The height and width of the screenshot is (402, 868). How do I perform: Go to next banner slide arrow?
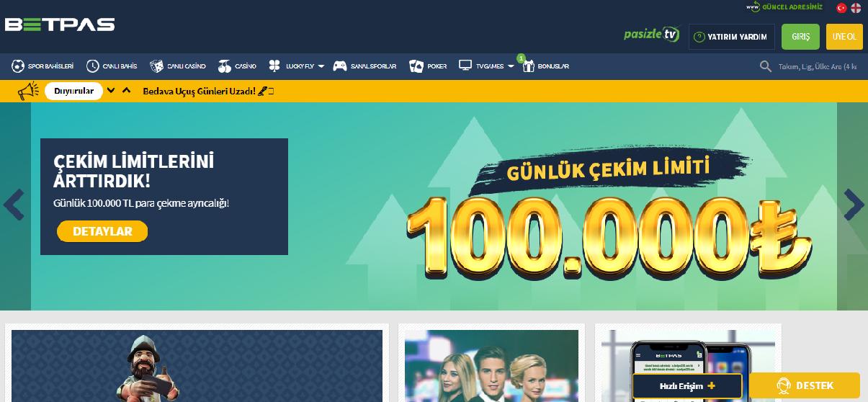pos(854,205)
